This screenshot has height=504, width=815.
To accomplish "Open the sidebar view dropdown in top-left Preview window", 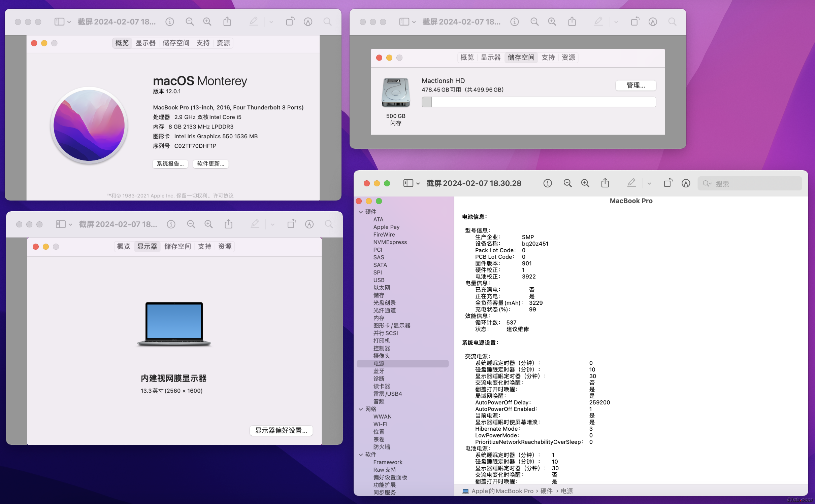I will pos(69,22).
